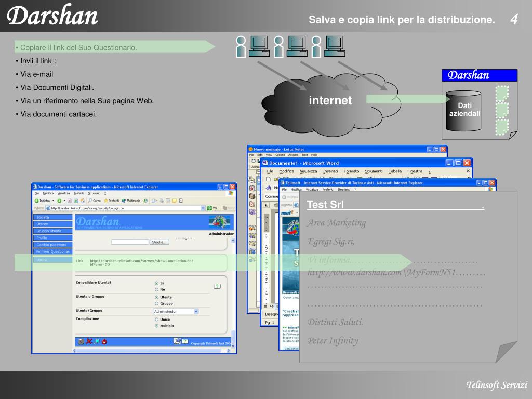Click the Windows flag logo in Darshan browser
Image resolution: width=532 pixels, height=399 pixels.
tap(231, 193)
